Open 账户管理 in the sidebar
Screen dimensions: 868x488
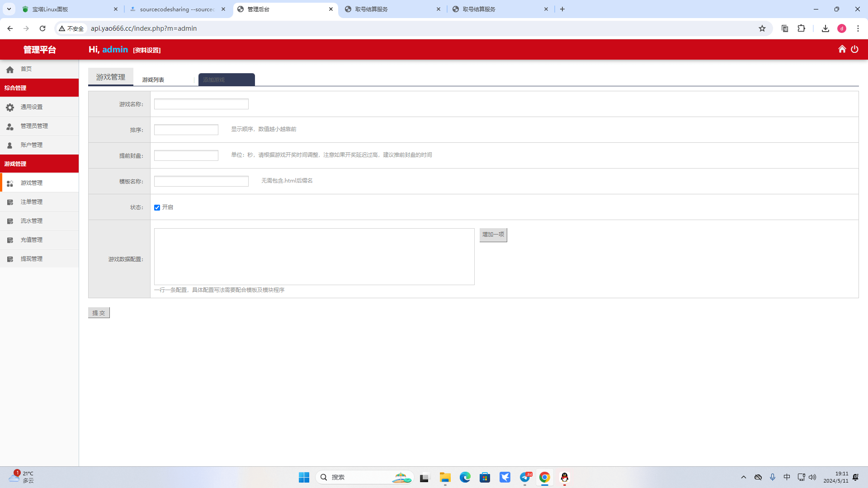[31, 145]
